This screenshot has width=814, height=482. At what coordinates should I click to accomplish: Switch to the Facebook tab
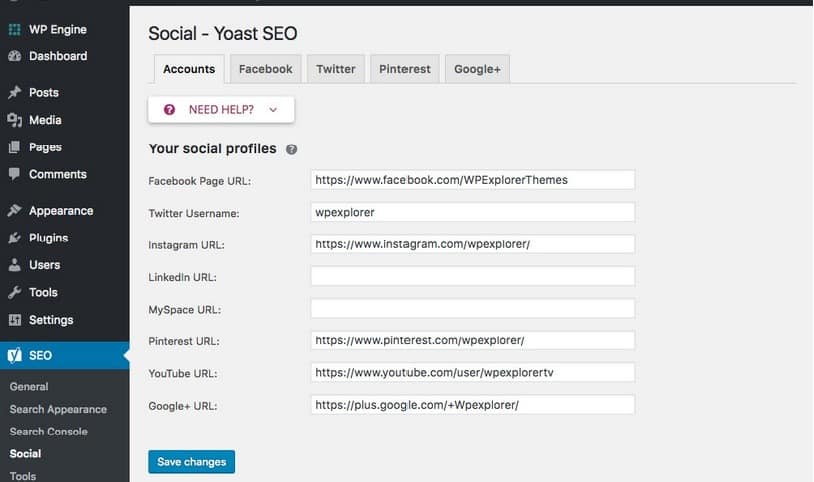click(x=265, y=69)
